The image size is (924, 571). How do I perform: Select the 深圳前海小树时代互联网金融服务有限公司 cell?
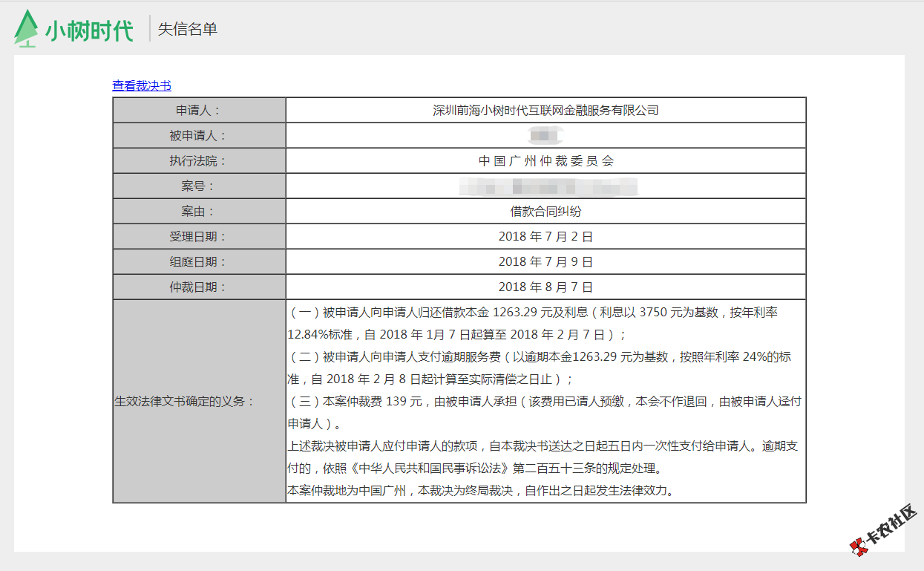pos(545,111)
